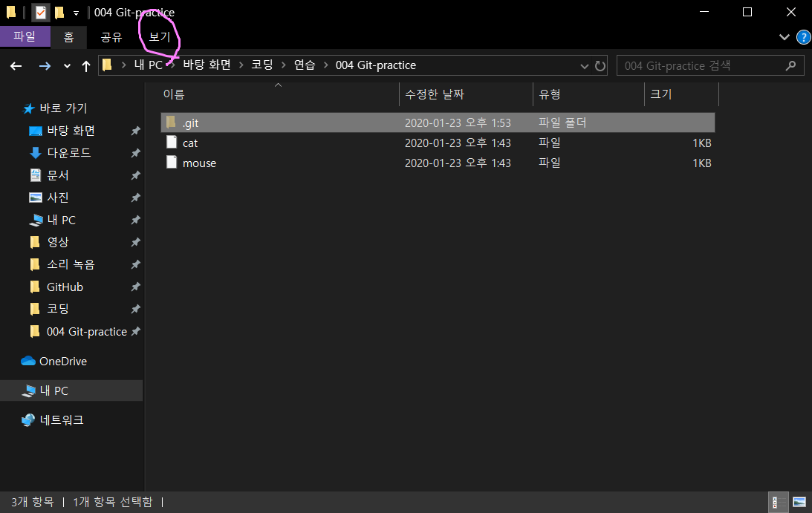Click the OneDrive cloud icon
Image resolution: width=812 pixels, height=513 pixels.
(x=28, y=361)
